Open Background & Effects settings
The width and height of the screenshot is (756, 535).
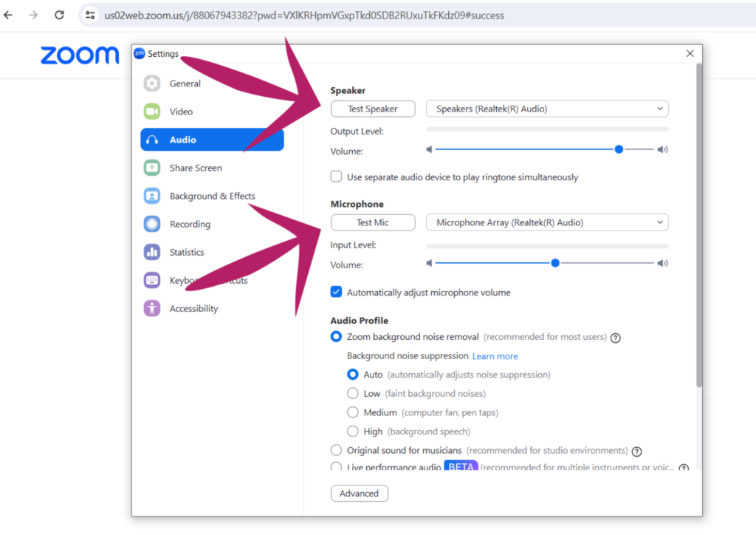pyautogui.click(x=212, y=196)
